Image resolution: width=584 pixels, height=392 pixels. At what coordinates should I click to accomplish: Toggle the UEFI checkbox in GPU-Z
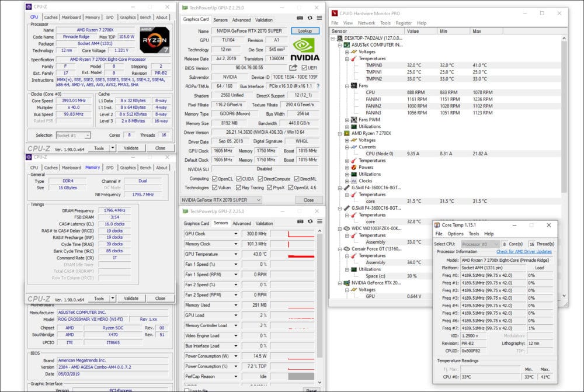click(x=304, y=68)
